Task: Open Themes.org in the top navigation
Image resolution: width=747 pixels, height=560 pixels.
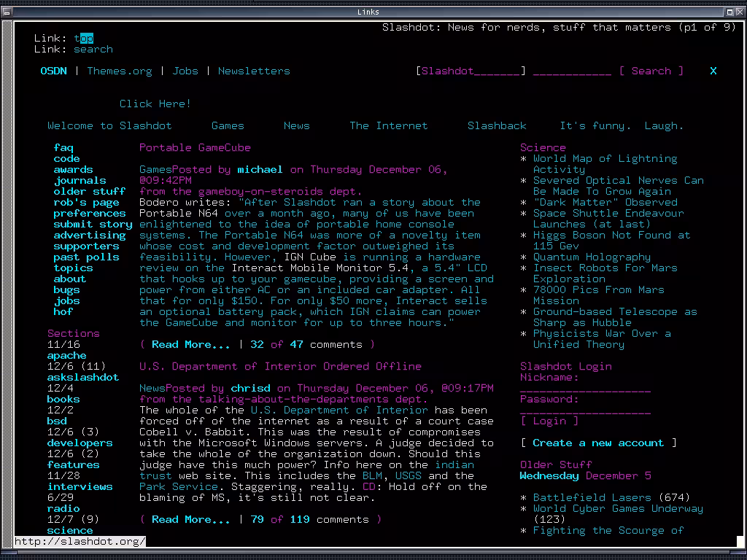Action: pos(120,71)
